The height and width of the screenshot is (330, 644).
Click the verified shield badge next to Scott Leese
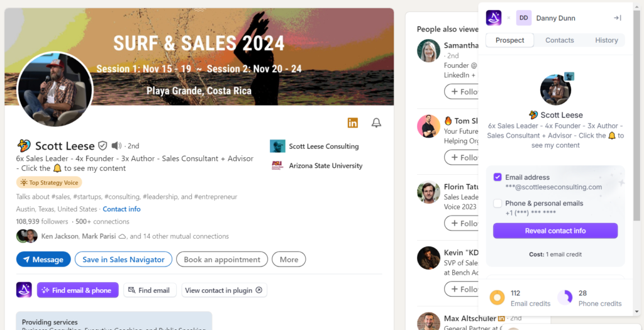point(103,146)
